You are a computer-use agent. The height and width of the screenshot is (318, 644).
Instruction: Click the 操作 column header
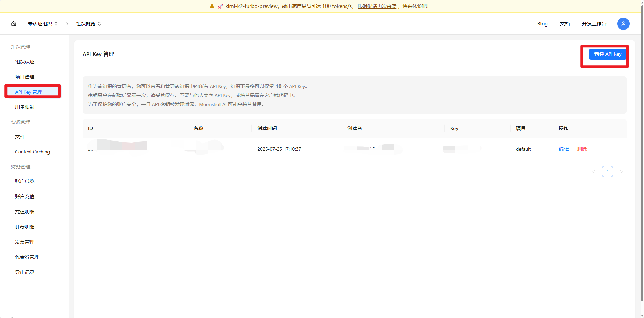click(563, 128)
